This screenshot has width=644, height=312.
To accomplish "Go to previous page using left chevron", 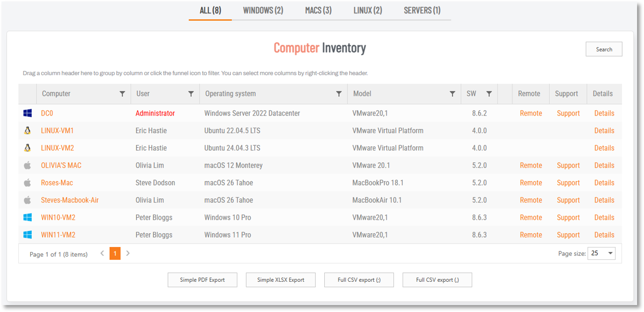I will tap(102, 253).
